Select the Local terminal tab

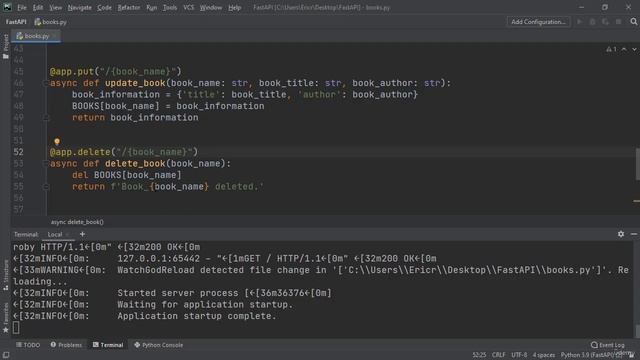point(55,234)
